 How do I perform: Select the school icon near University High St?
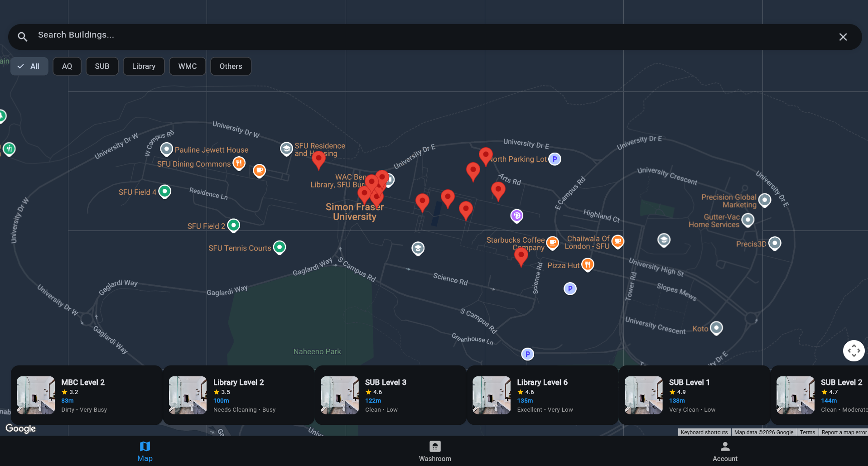tap(664, 240)
